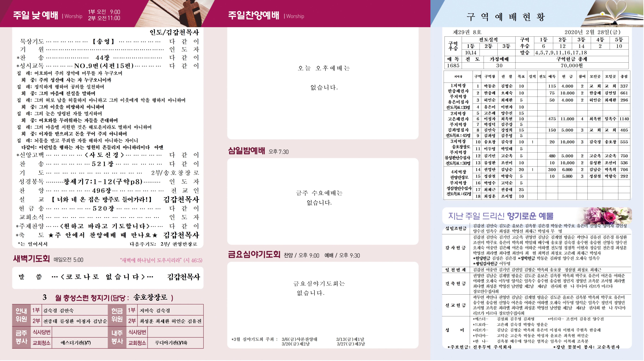The width and height of the screenshot is (644, 361).
Task: Click the '십일조헌금' row label
Action: point(456,228)
